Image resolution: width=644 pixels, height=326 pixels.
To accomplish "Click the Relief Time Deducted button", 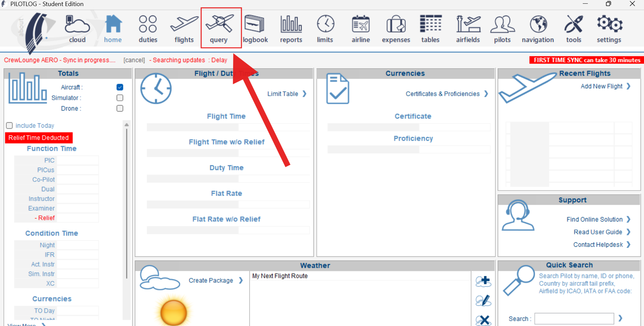I will point(39,138).
